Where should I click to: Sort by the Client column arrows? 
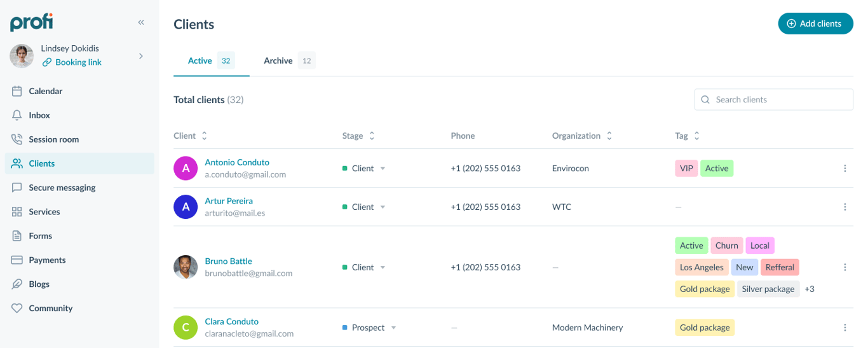click(205, 136)
